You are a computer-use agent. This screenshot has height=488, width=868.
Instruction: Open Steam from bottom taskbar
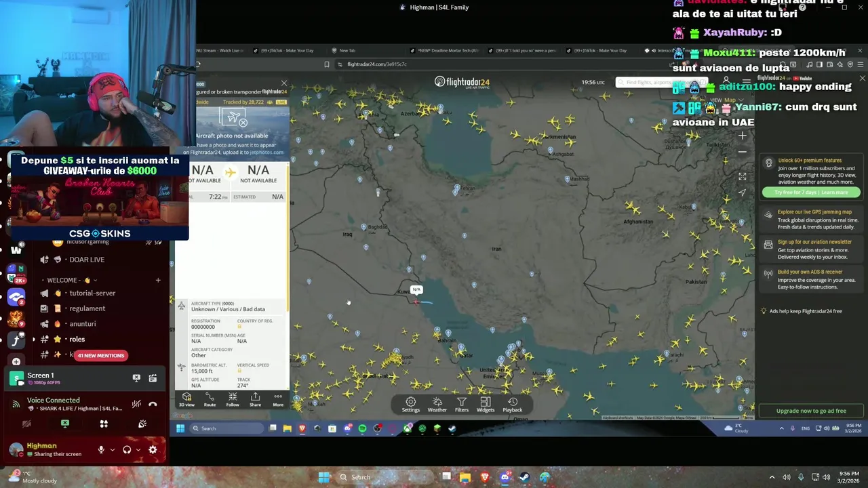coord(524,477)
